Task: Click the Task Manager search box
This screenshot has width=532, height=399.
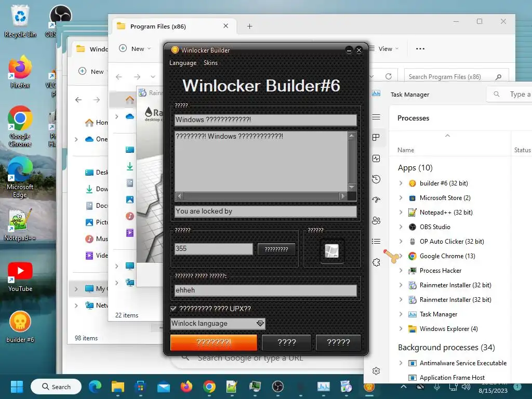Action: (x=509, y=95)
